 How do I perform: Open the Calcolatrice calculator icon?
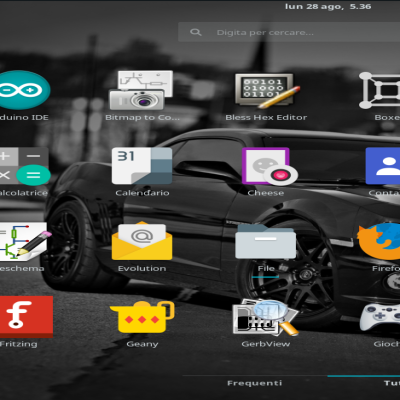pyautogui.click(x=25, y=166)
